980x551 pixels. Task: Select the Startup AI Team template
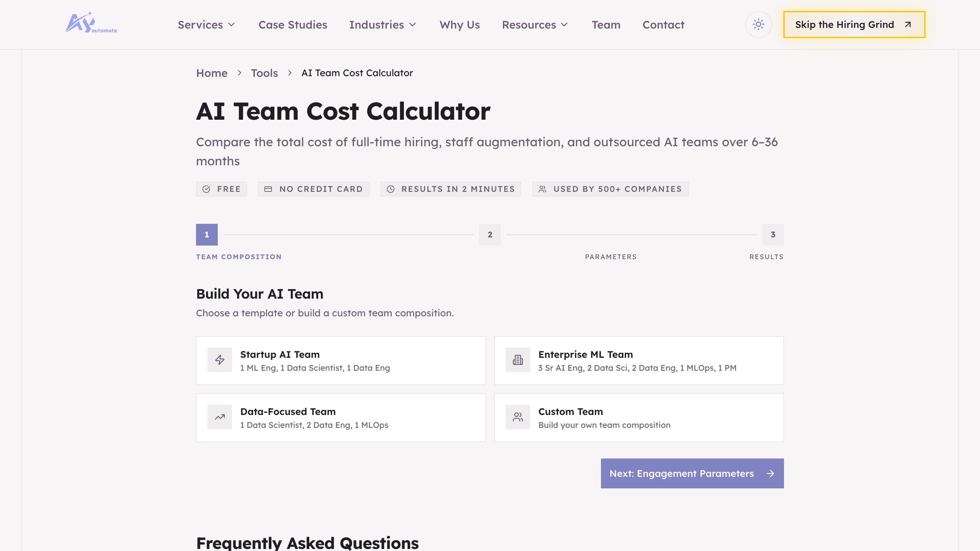(x=341, y=361)
